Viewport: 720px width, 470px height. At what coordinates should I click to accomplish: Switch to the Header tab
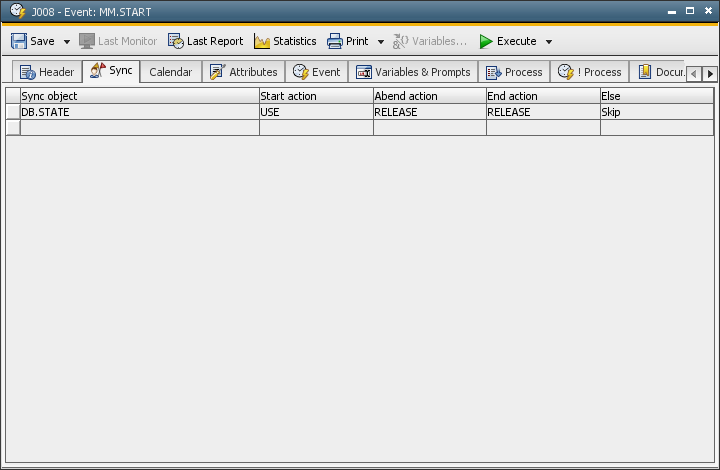point(47,72)
